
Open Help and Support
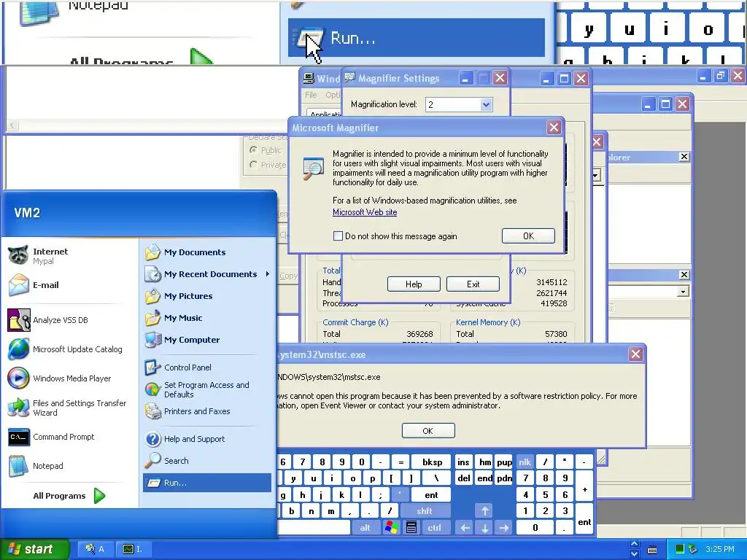point(207,438)
